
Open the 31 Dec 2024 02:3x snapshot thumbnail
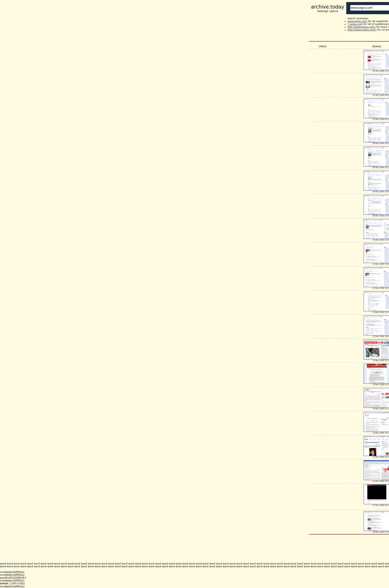376,108
